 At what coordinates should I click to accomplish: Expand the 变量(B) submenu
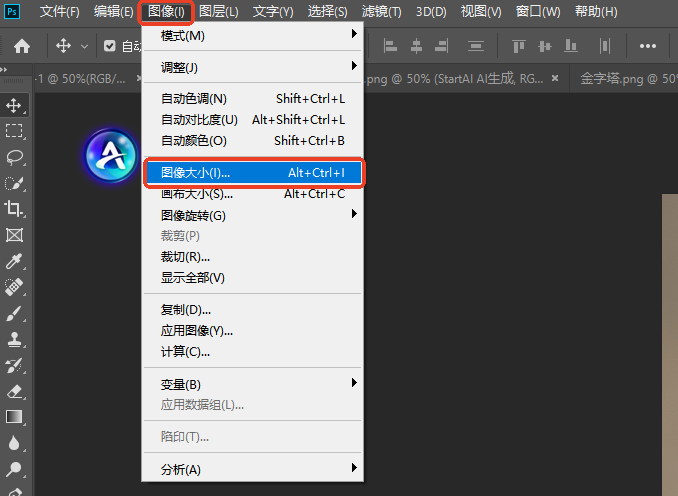354,383
